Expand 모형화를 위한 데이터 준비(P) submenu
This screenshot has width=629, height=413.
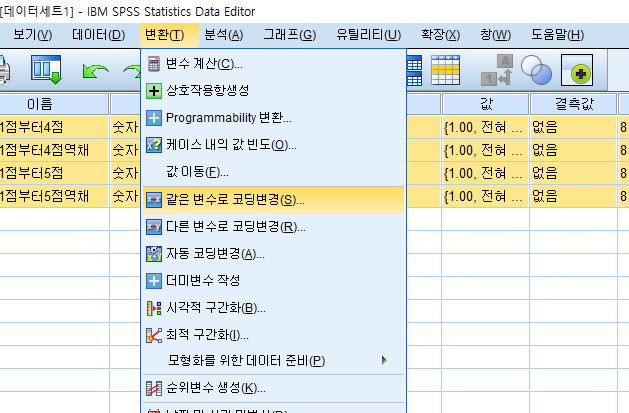273,361
